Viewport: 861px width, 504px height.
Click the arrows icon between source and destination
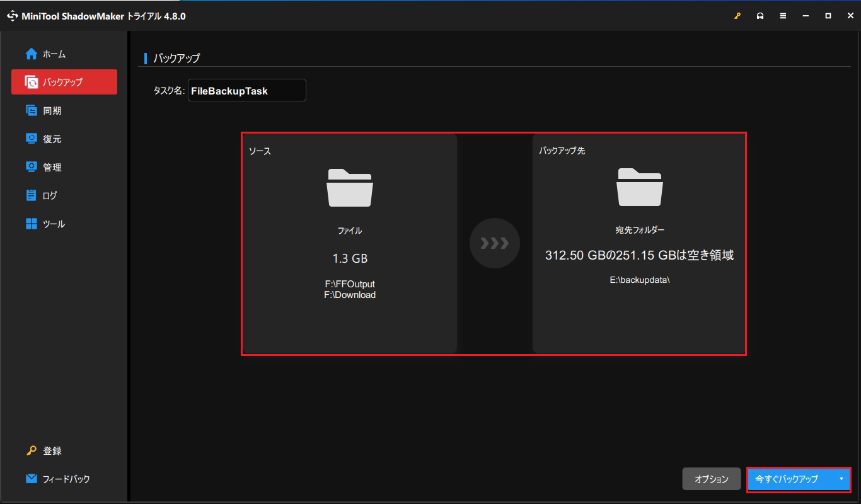[495, 243]
